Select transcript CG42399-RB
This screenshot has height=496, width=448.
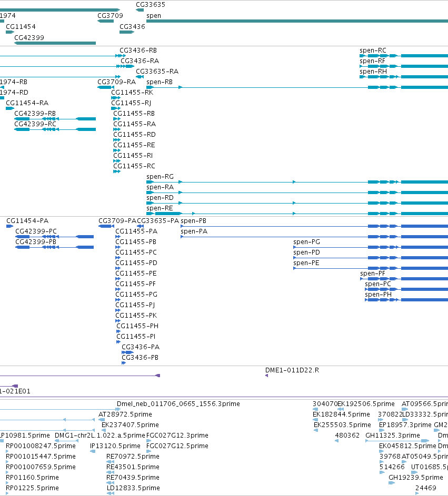[55, 119]
